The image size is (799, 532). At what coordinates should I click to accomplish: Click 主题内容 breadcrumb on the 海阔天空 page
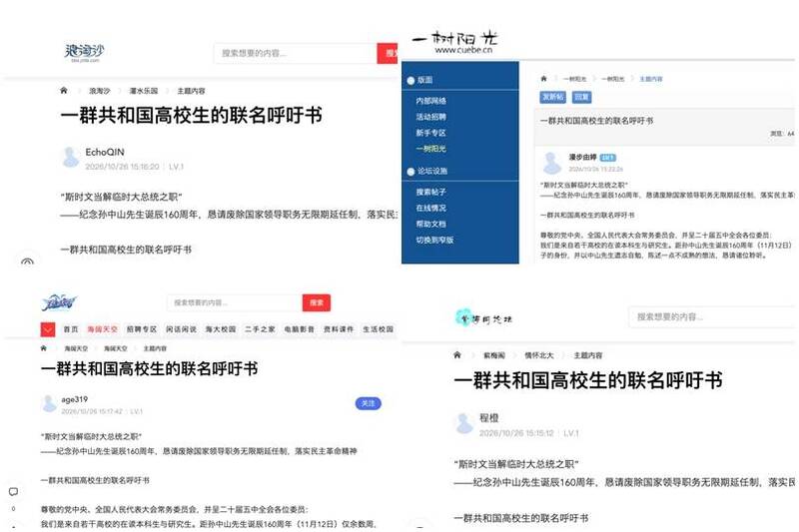(155, 348)
